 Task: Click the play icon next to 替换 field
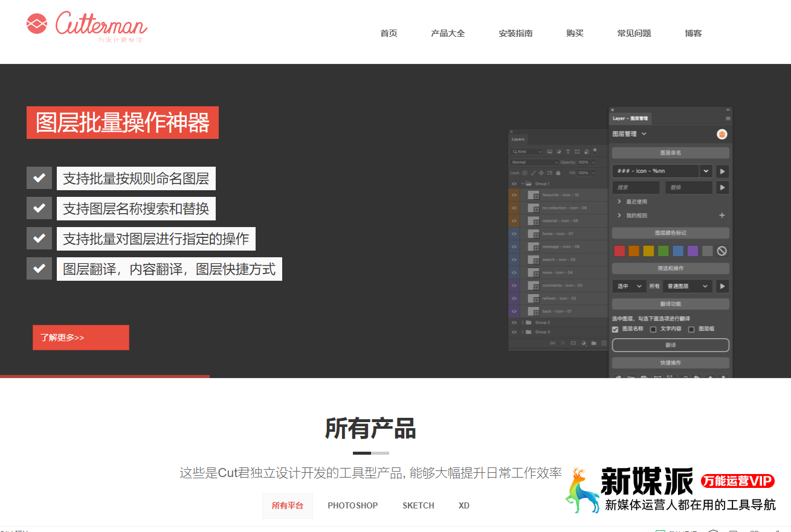click(x=722, y=188)
